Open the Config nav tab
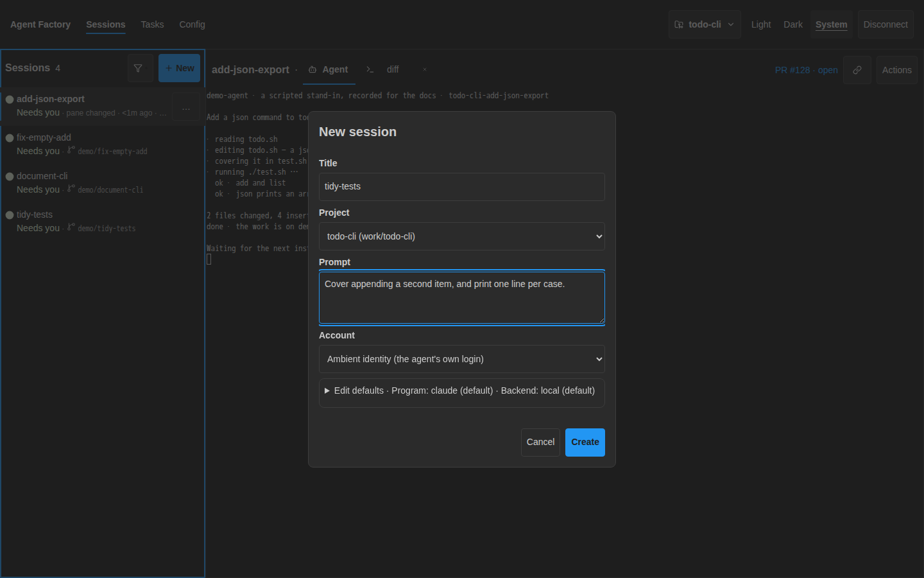This screenshot has width=924, height=578. (192, 24)
